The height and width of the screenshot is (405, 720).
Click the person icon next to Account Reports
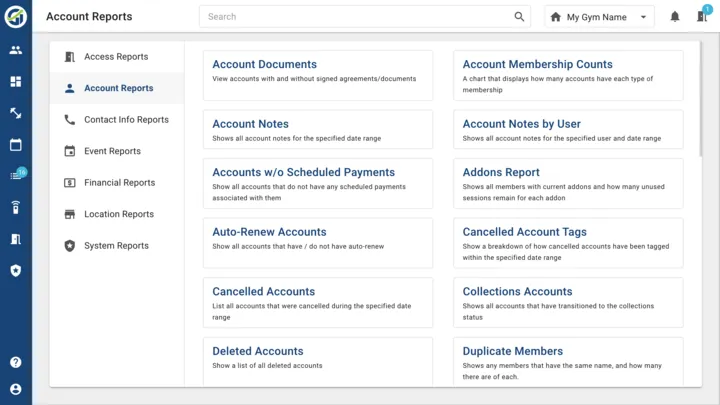tap(69, 88)
